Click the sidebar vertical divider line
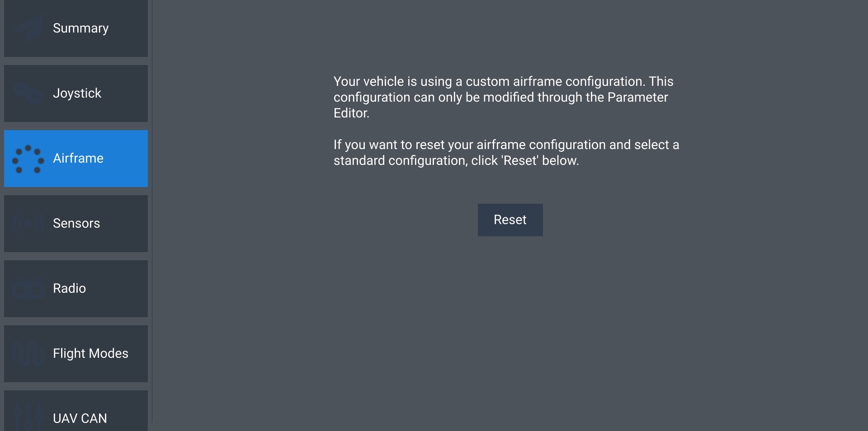 click(x=152, y=212)
